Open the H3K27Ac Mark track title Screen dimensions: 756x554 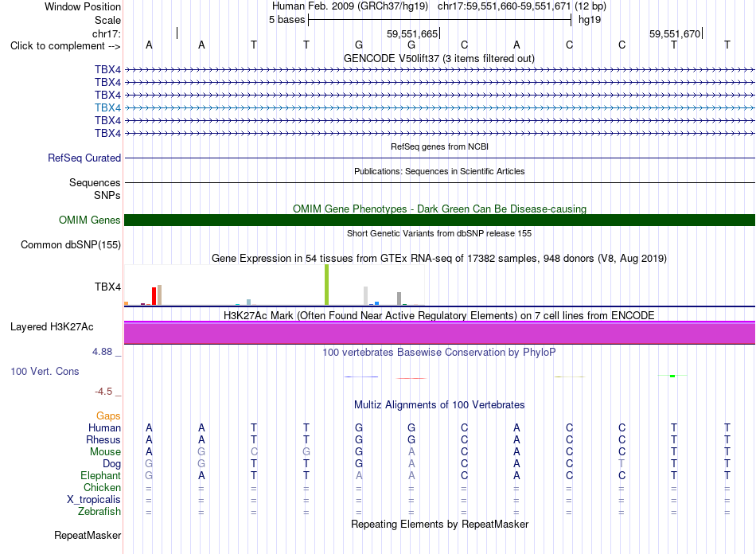[439, 315]
